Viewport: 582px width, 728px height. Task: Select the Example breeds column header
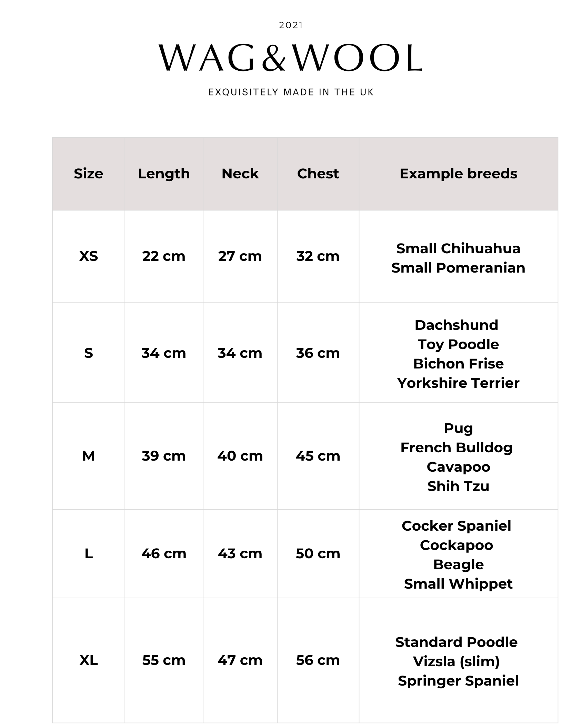(x=458, y=174)
